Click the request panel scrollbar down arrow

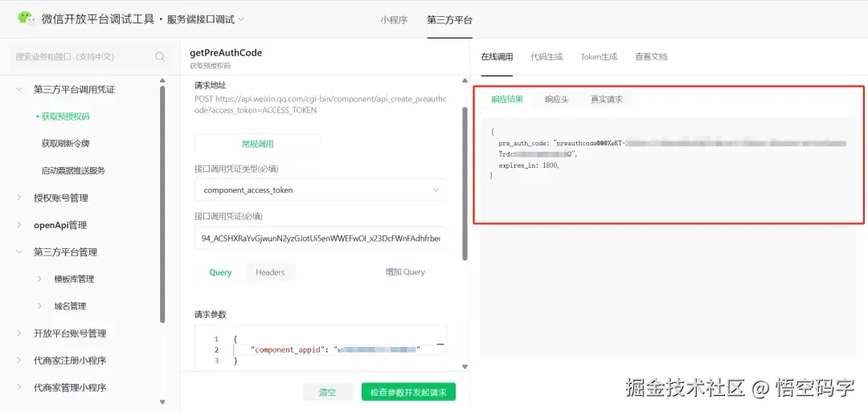coord(465,366)
